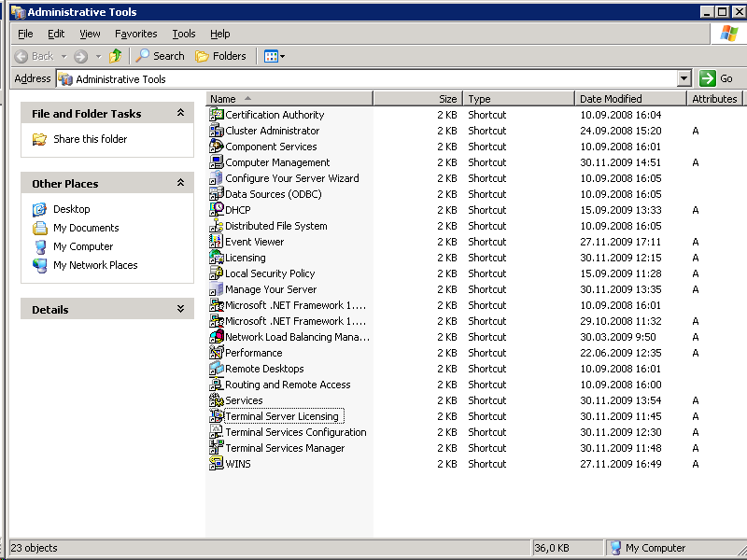This screenshot has width=747, height=560.
Task: Click the Forward navigation arrow
Action: coord(81,56)
